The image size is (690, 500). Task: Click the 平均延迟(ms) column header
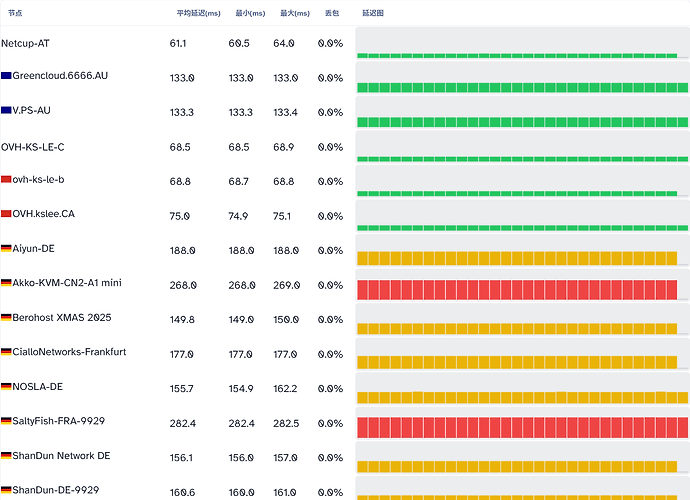tap(198, 13)
